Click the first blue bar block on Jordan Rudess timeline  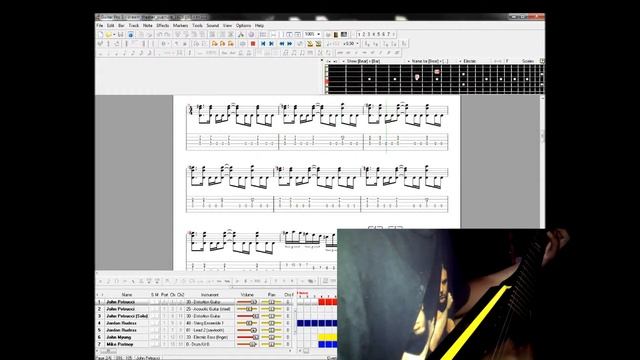pos(300,323)
